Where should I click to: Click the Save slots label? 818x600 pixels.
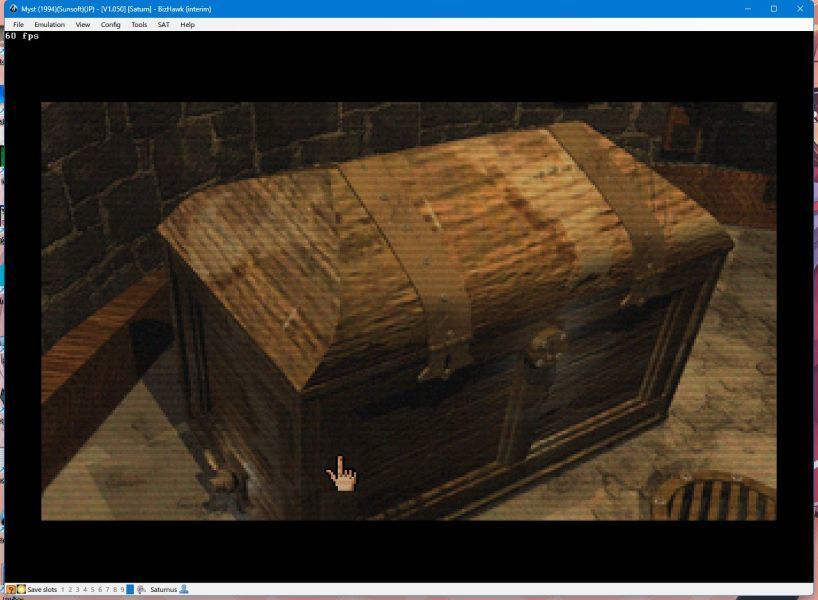[x=42, y=590]
